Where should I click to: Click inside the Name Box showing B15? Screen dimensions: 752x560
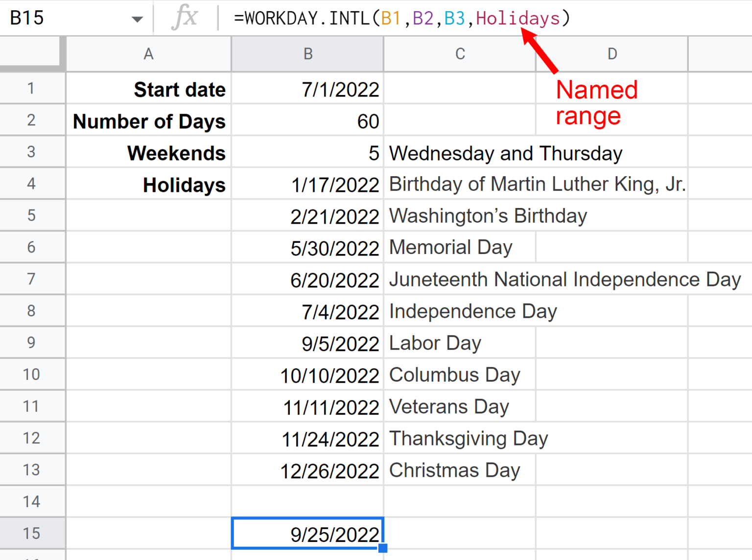tap(59, 18)
